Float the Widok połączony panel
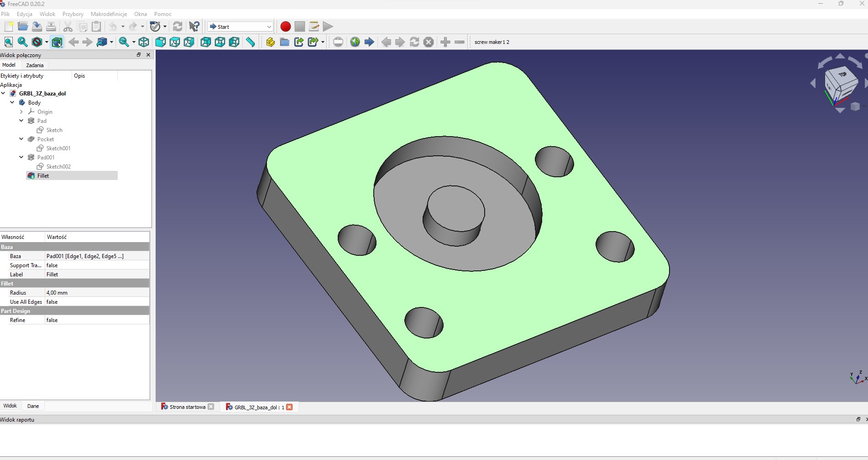 click(x=139, y=55)
